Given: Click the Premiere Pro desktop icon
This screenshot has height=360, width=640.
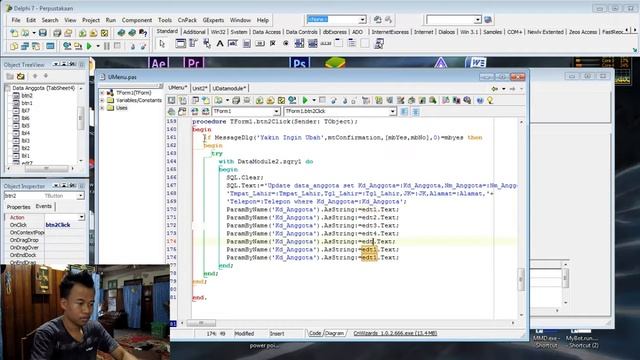Looking at the screenshot, I should point(194,63).
